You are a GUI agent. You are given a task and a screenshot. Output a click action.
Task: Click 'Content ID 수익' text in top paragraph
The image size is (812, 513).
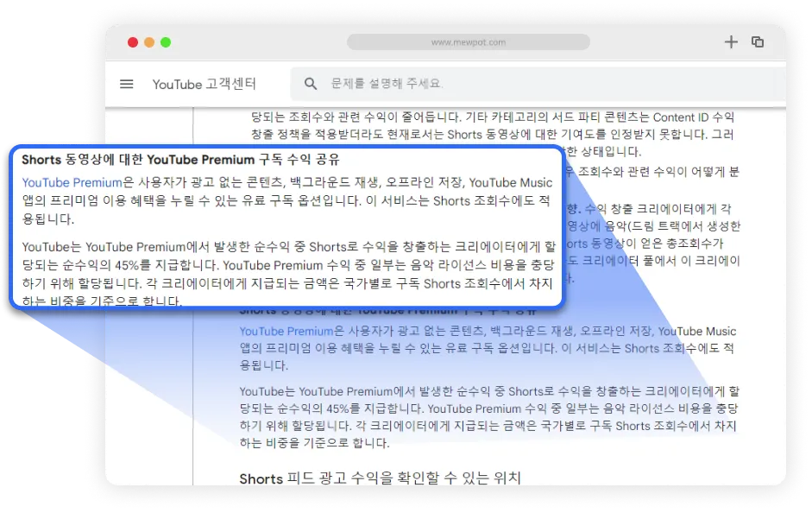[694, 117]
